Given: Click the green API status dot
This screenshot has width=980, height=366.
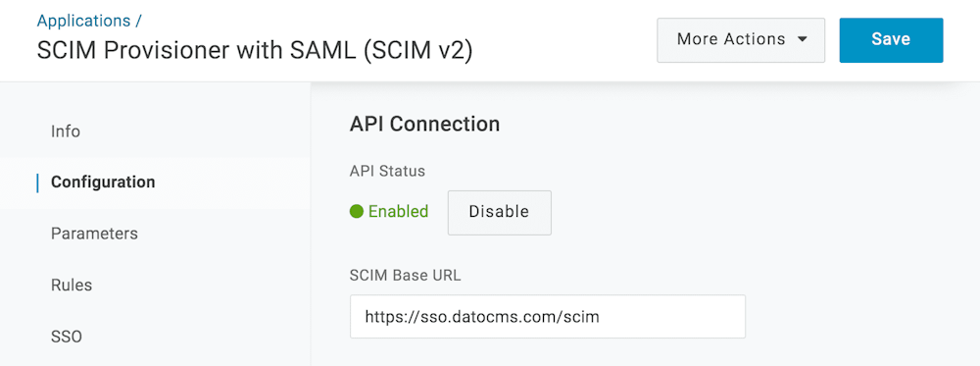Looking at the screenshot, I should tap(357, 212).
